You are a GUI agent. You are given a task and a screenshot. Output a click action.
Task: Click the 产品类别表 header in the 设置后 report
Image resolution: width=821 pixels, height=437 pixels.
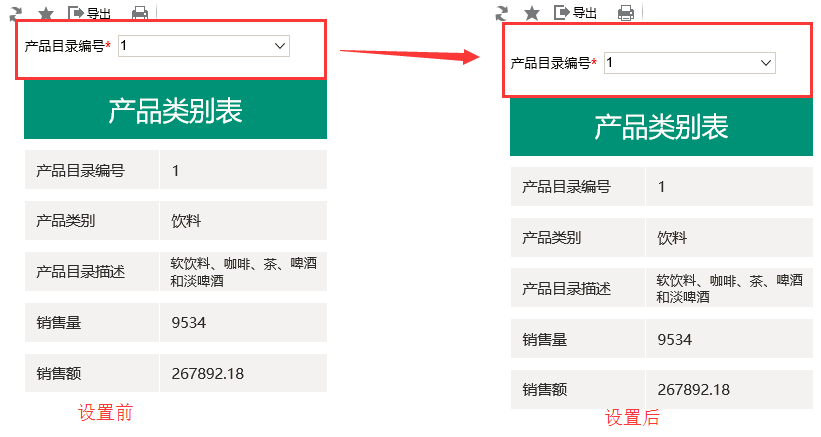tap(661, 127)
